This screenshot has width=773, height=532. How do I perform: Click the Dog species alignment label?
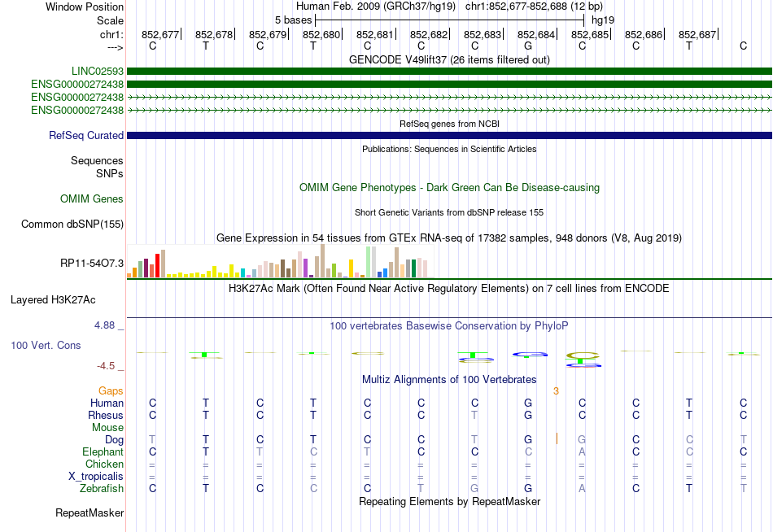tap(114, 440)
